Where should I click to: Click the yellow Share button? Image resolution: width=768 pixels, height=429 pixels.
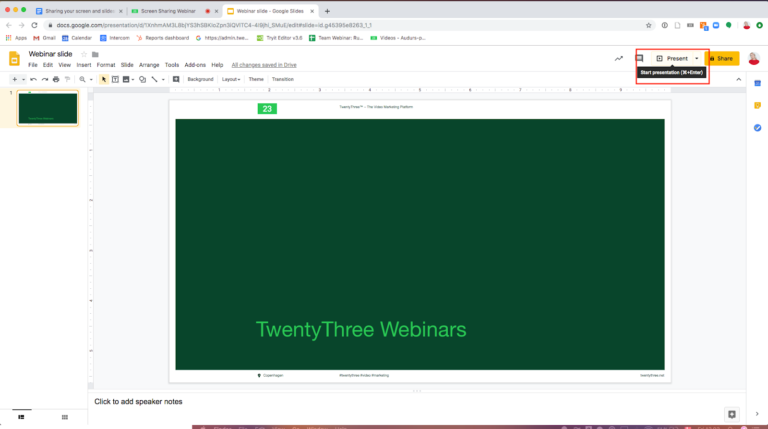pos(721,59)
